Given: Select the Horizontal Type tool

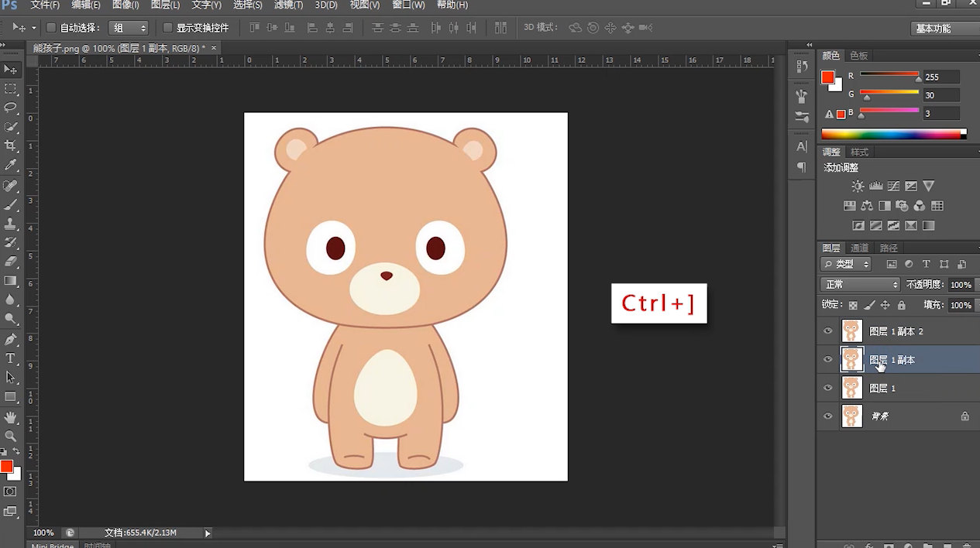Looking at the screenshot, I should [11, 358].
